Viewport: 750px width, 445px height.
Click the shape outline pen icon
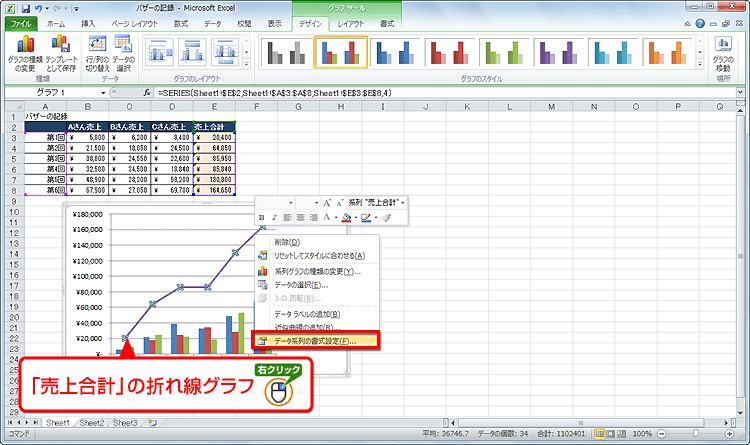pos(366,218)
